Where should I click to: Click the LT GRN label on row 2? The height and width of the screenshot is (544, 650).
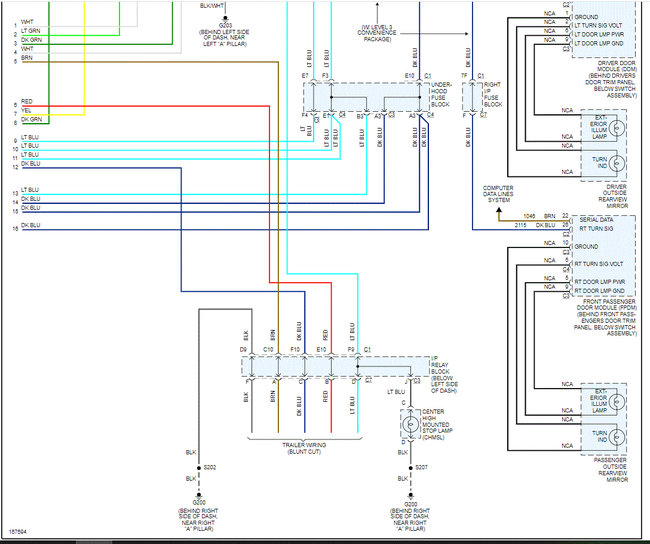click(31, 31)
